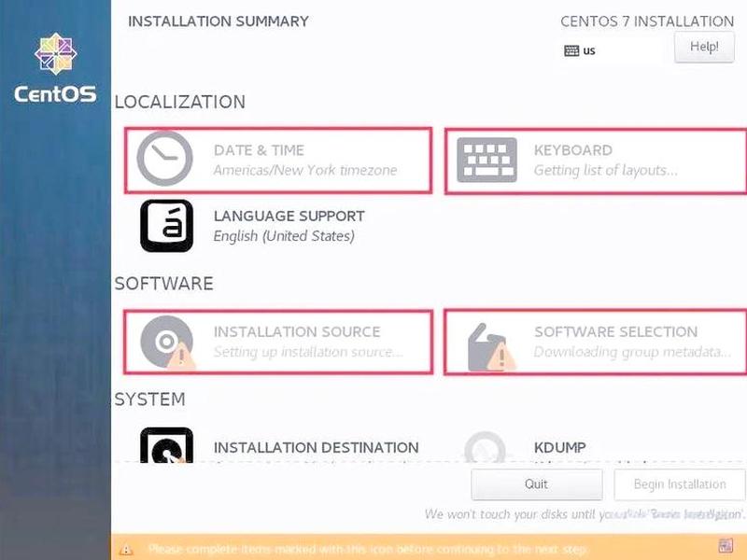747x560 pixels.
Task: Click 'Setting up installation source...' status
Action: pos(308,352)
